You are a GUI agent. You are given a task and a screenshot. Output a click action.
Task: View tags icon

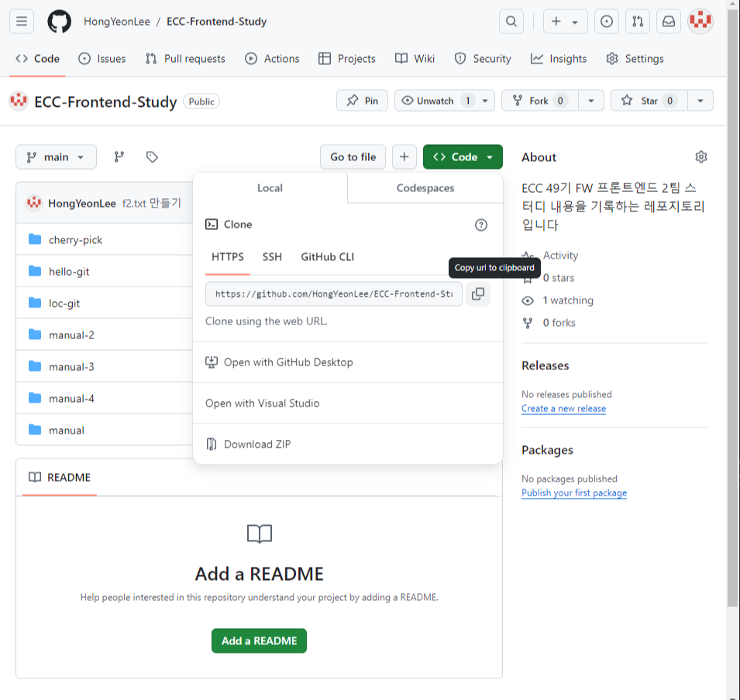[152, 156]
